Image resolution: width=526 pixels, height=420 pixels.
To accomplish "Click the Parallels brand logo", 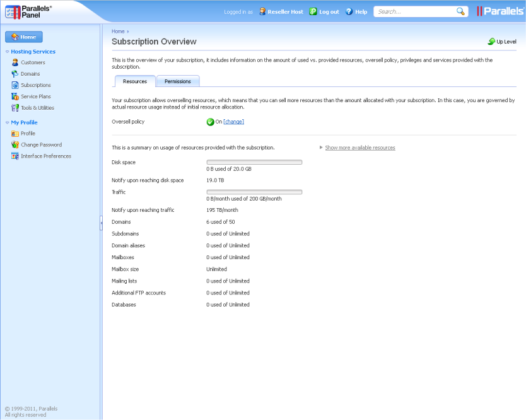I will pos(500,11).
